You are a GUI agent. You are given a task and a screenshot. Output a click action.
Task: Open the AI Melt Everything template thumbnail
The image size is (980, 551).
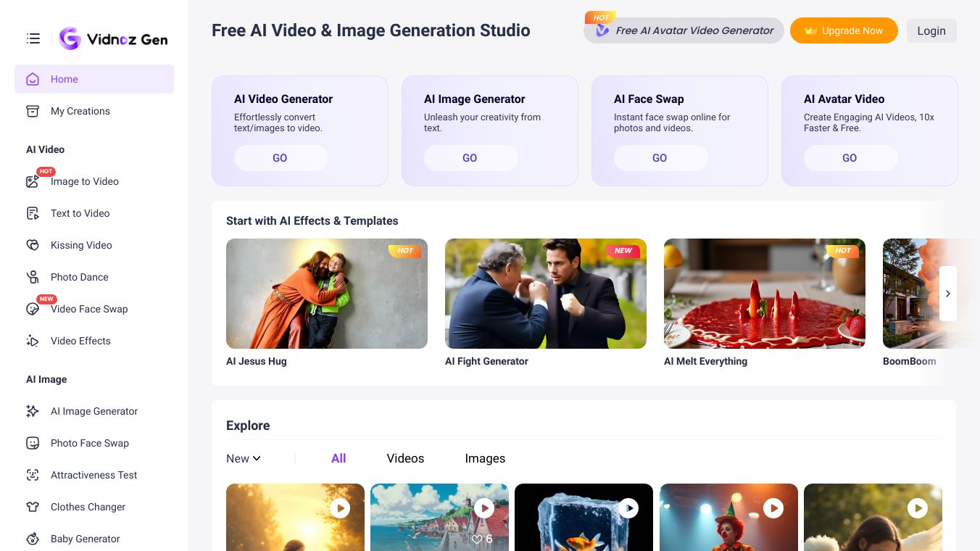click(765, 294)
